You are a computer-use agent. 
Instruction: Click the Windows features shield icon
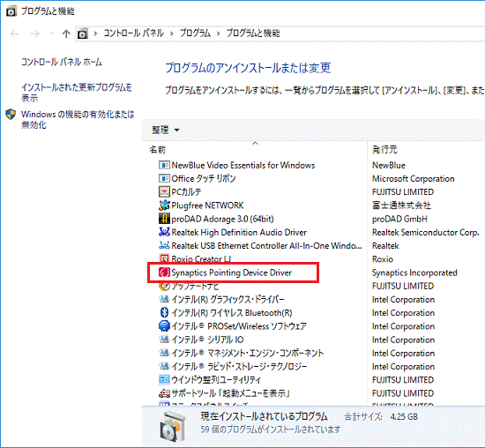point(11,114)
